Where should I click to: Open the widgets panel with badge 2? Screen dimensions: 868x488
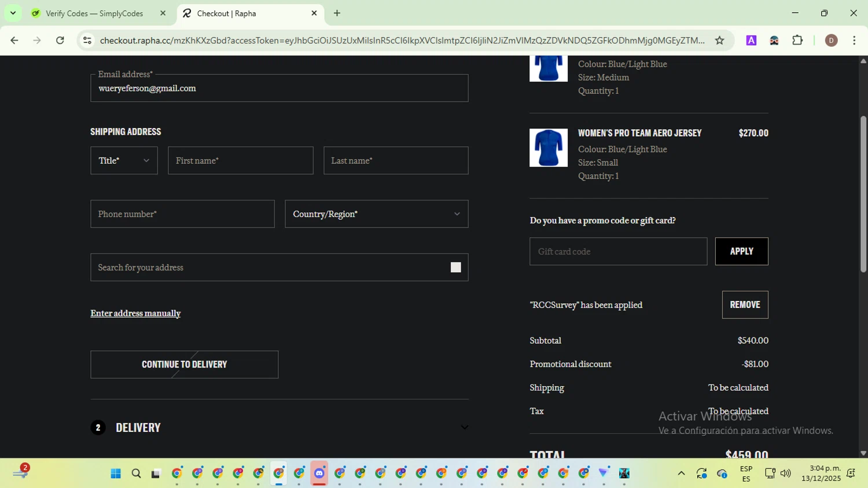(20, 472)
